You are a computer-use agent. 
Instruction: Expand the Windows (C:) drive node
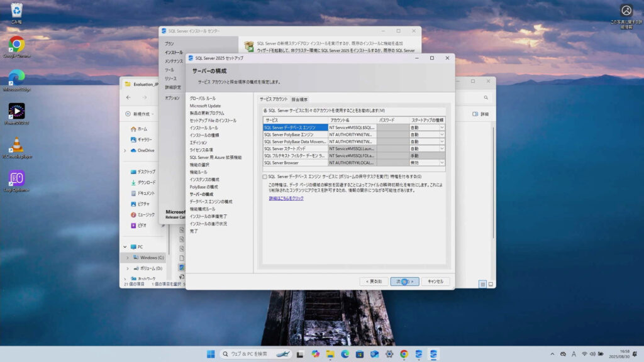128,258
